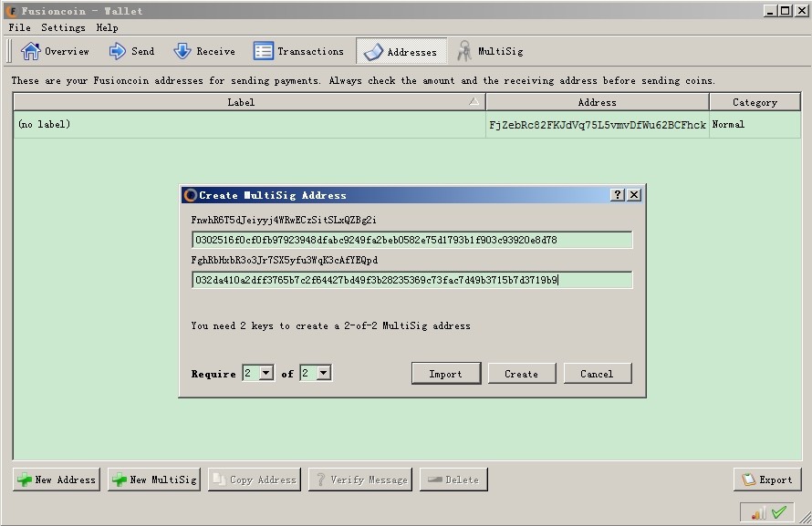Click the Copy Address pages icon
Image resolution: width=812 pixels, height=526 pixels.
pyautogui.click(x=220, y=480)
